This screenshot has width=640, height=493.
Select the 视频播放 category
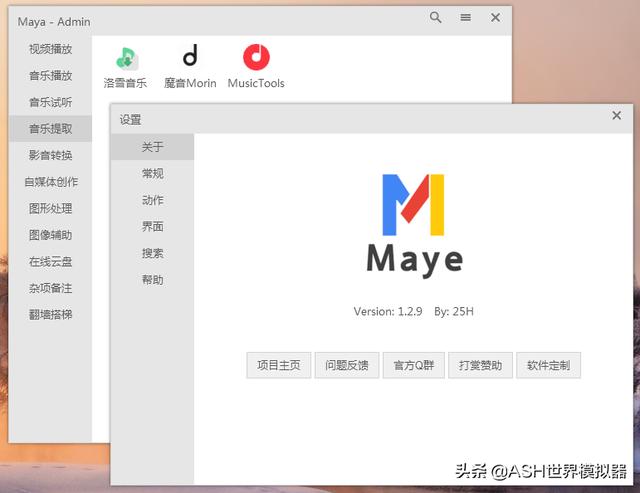(50, 49)
